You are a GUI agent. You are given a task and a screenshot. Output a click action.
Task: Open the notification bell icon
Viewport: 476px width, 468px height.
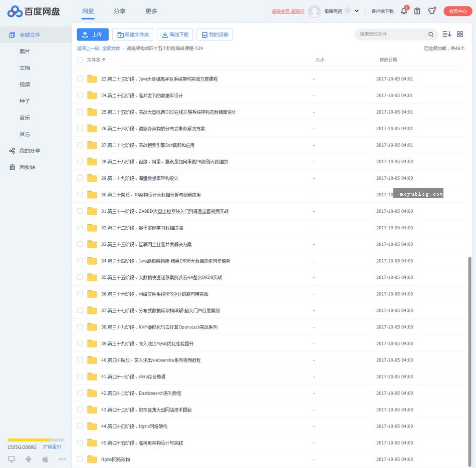pos(404,11)
